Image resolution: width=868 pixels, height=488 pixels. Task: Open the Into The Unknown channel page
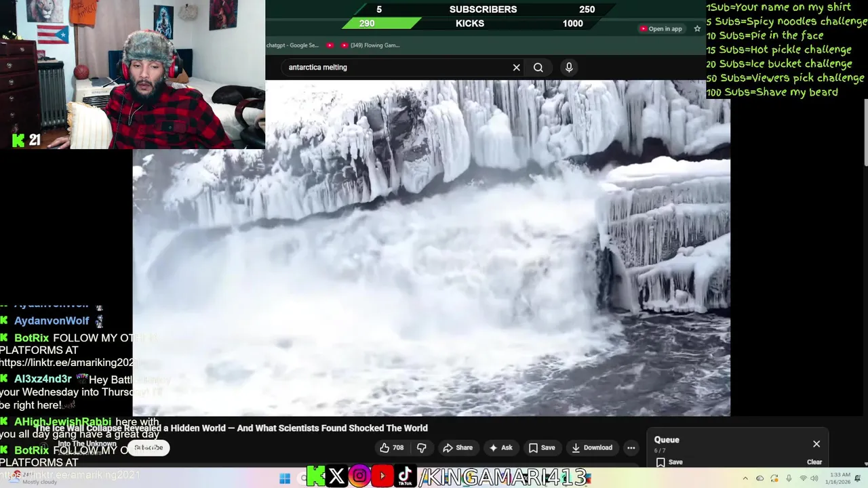click(86, 444)
